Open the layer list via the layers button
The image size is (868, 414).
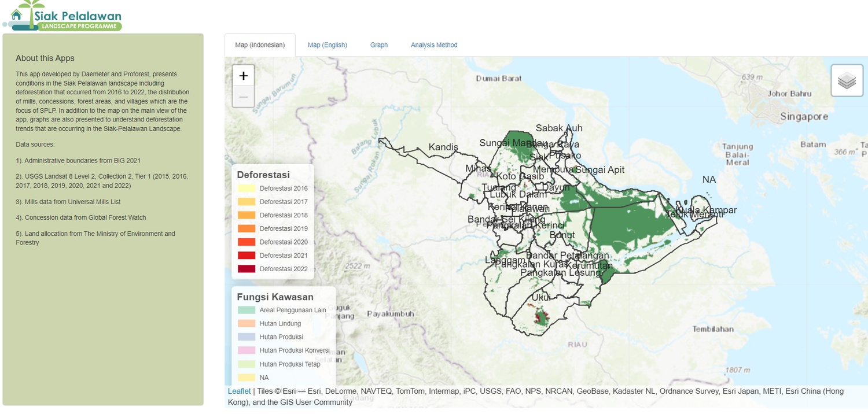(847, 81)
